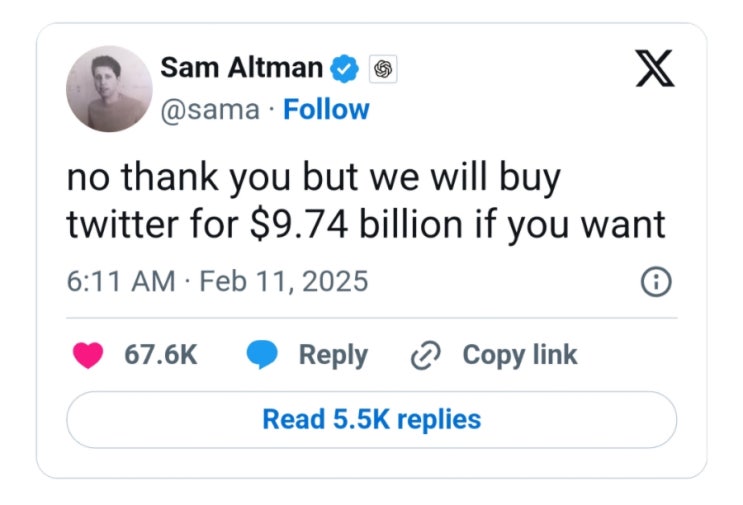Follow the @sama account

tap(326, 110)
